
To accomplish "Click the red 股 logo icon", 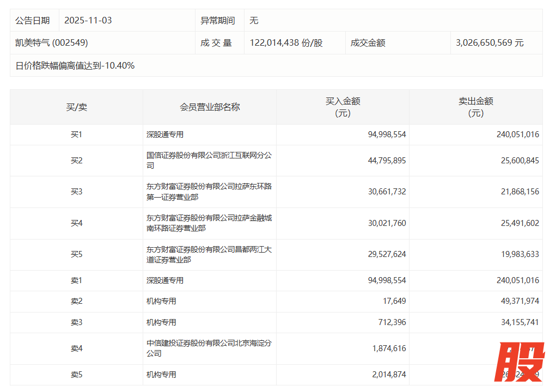I will click(519, 362).
